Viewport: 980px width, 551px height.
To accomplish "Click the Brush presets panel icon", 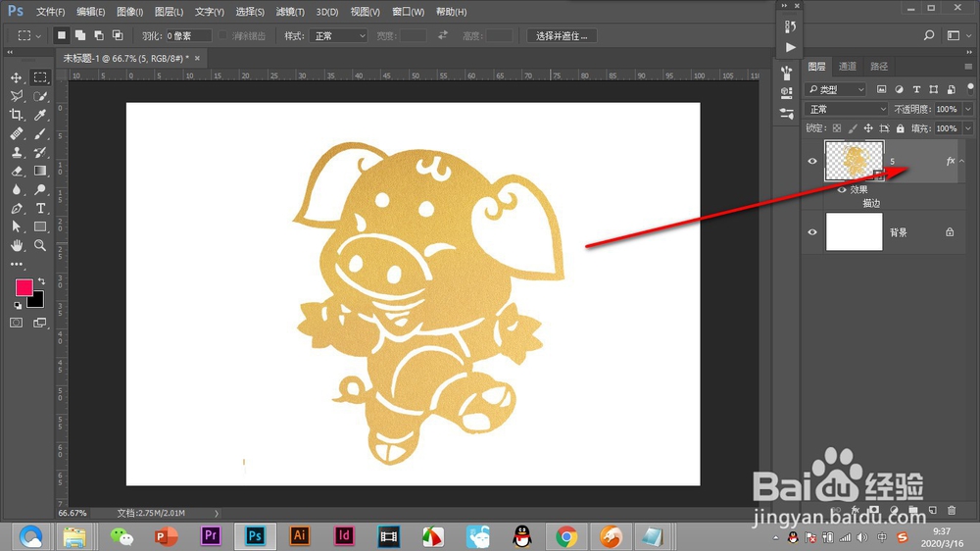I will point(787,72).
